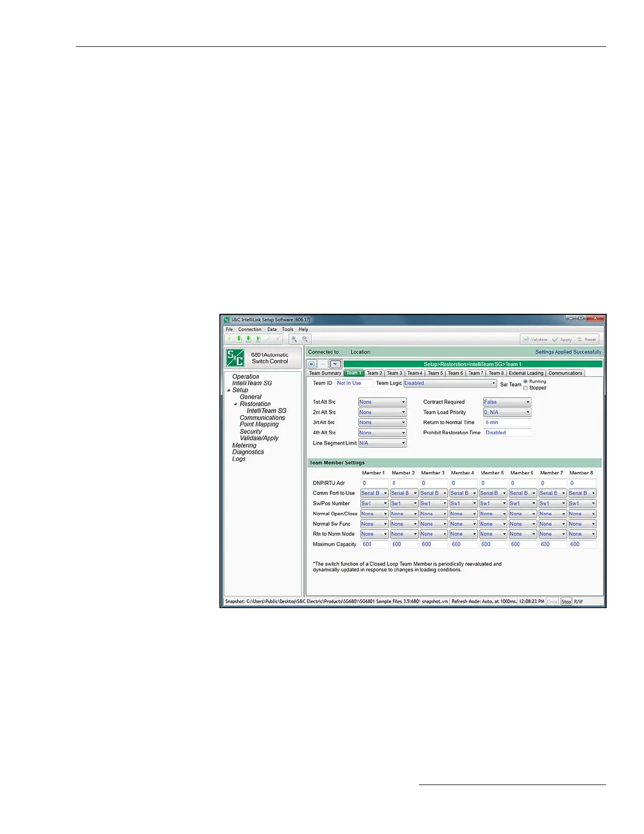Viewport: 644px width, 834px height.
Task: Open the Help menu
Action: point(304,330)
